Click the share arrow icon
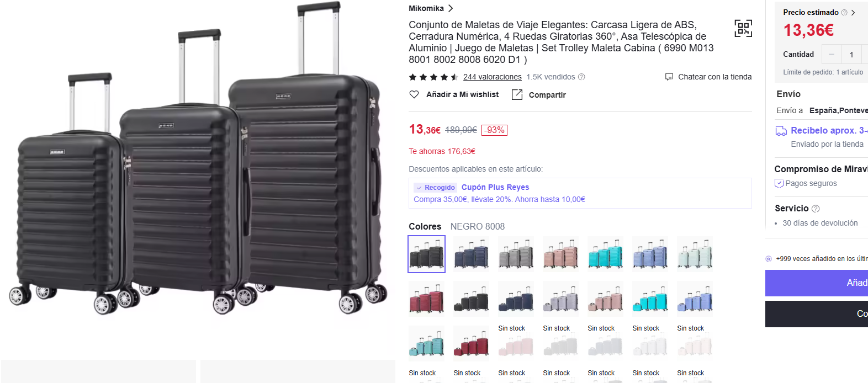The image size is (868, 383). pyautogui.click(x=517, y=94)
